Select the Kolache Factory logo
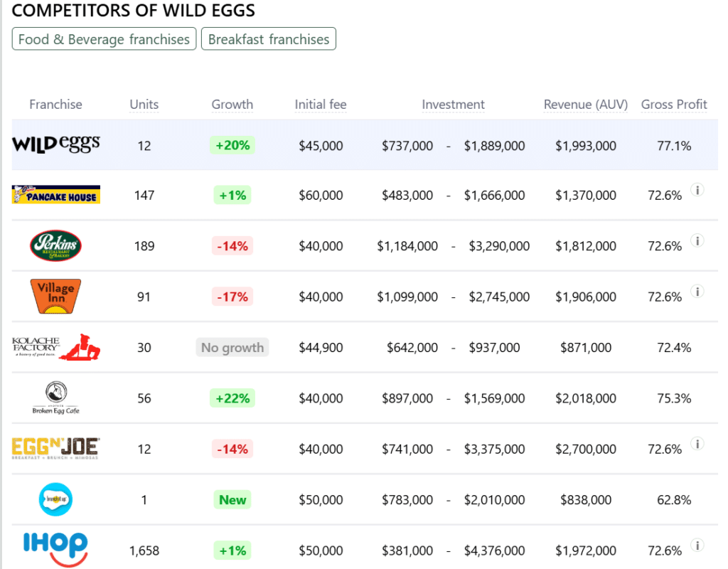728x569 pixels. pyautogui.click(x=55, y=347)
